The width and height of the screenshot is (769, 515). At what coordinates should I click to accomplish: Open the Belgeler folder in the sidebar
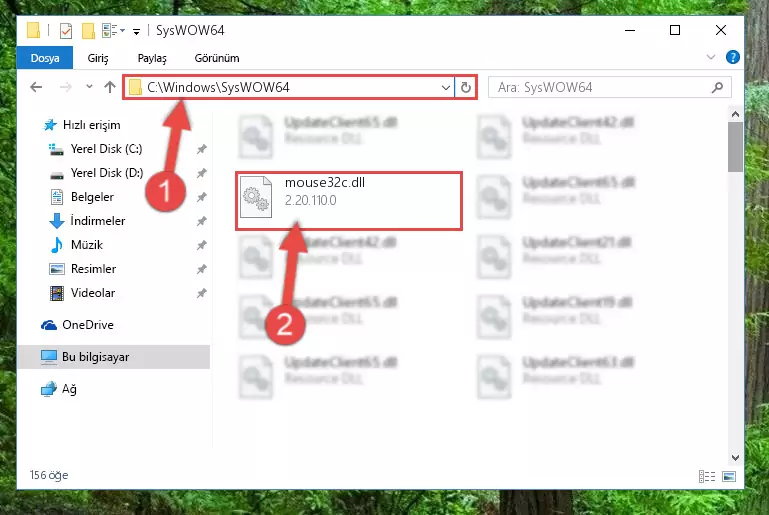[x=92, y=197]
